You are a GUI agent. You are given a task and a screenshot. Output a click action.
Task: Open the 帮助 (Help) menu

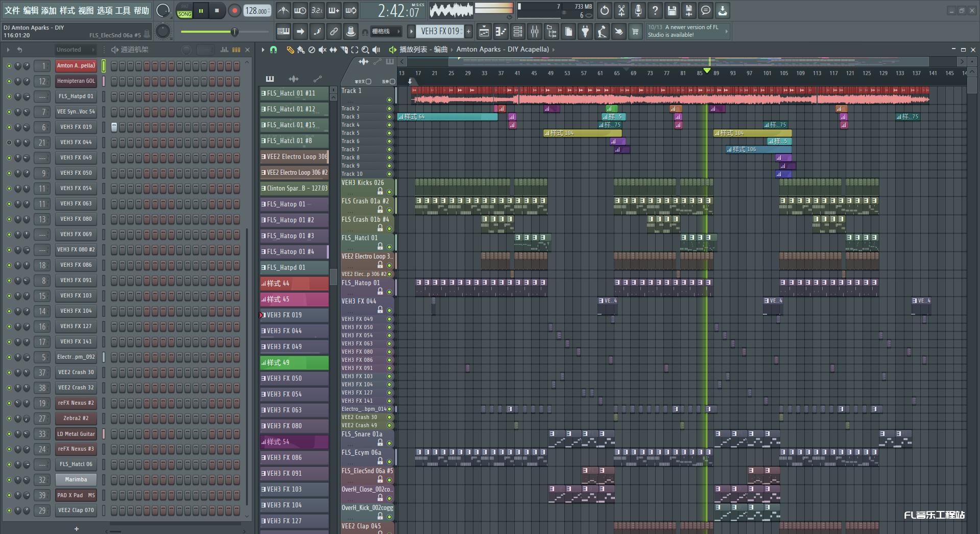(x=141, y=10)
